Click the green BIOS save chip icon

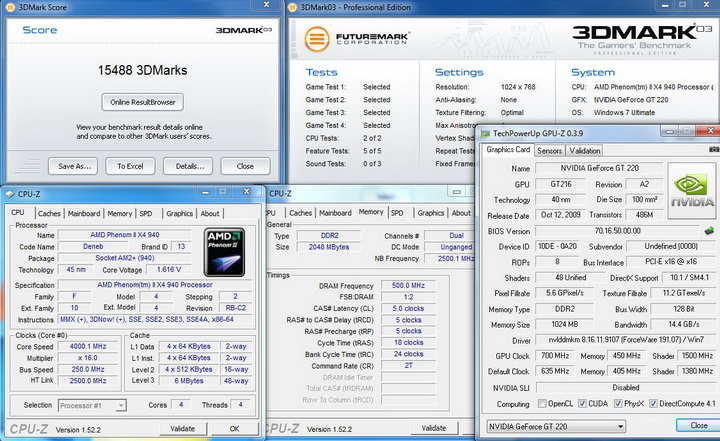pos(709,230)
